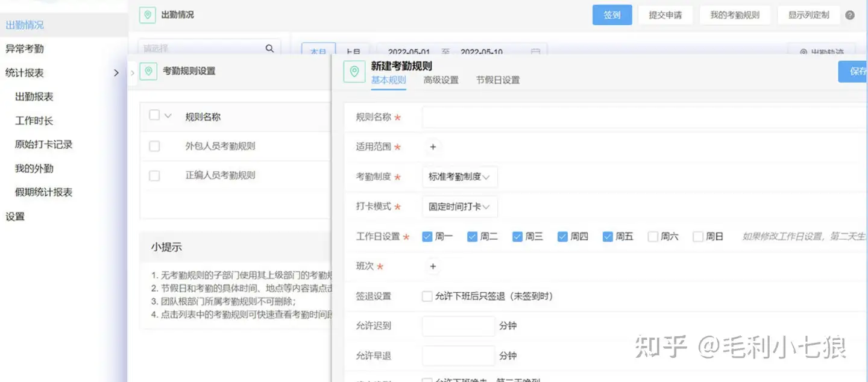Viewport: 868px width, 382px height.
Task: Add scope with the 适用范围 plus icon
Action: 433,147
